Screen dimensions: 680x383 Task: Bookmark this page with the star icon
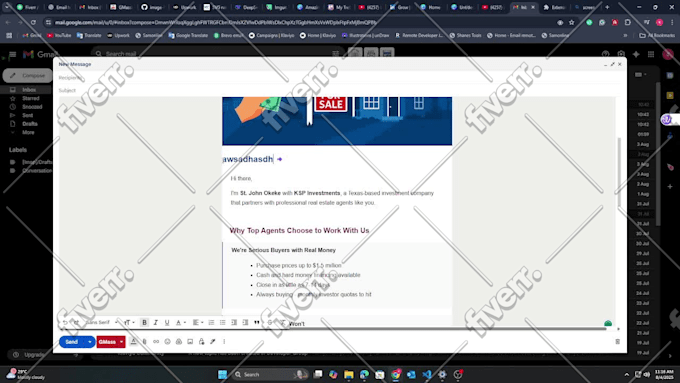tap(572, 22)
